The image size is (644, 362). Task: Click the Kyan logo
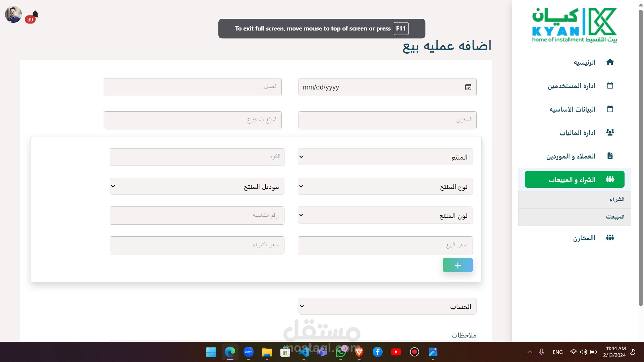[574, 25]
